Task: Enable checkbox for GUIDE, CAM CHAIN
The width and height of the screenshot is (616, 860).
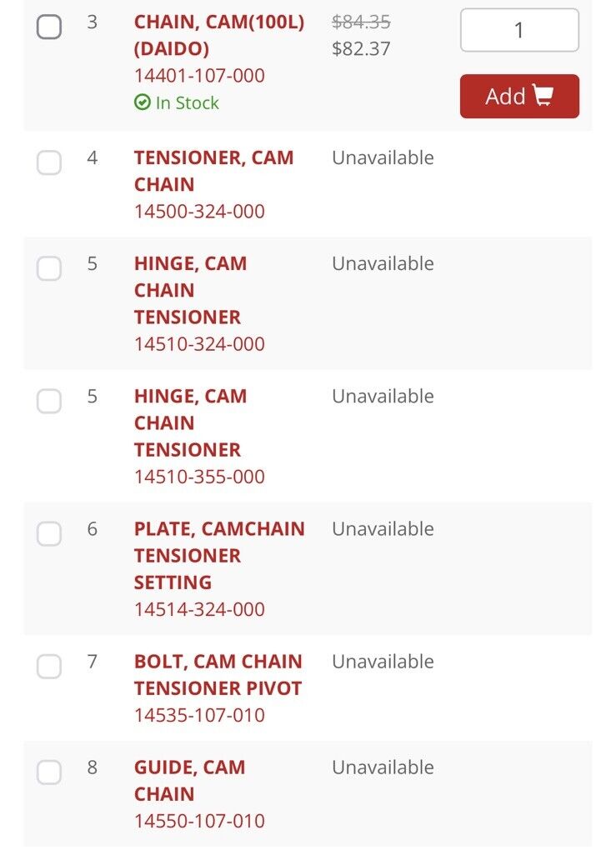Action: 49,772
